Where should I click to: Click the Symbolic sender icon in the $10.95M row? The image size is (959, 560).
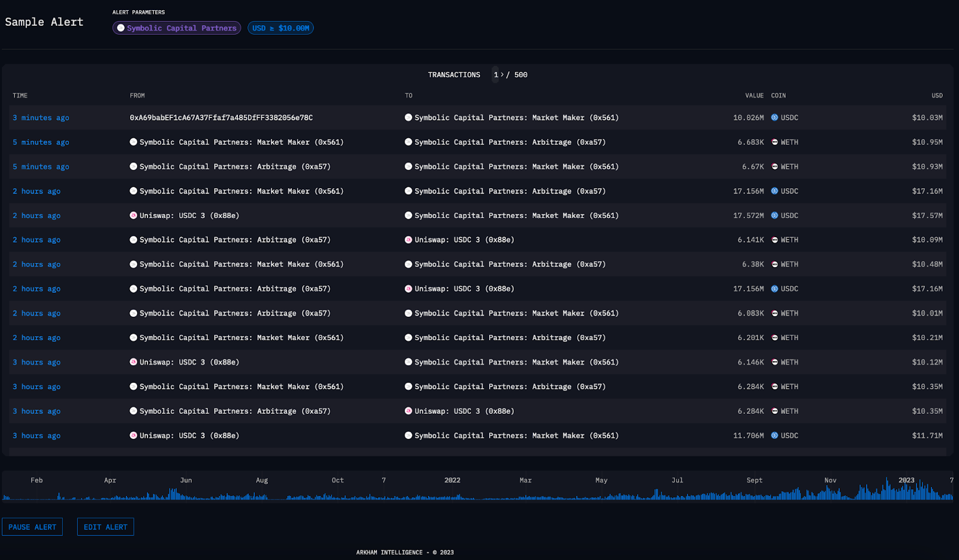point(134,143)
